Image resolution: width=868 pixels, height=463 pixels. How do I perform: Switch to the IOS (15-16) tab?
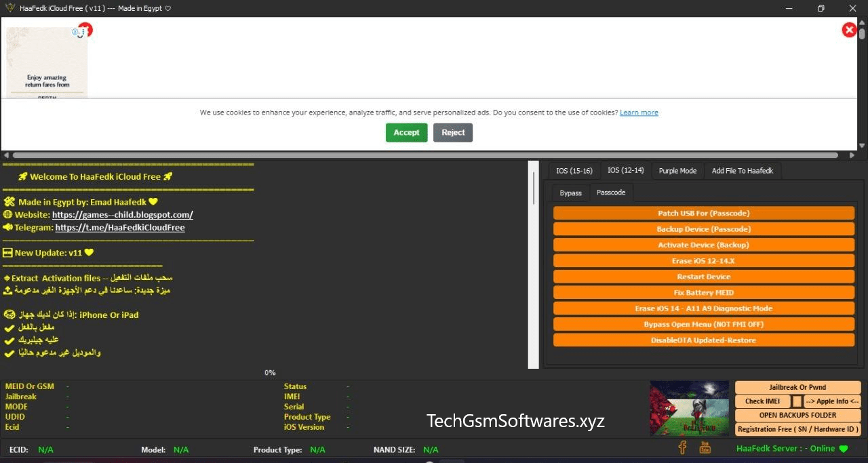(574, 171)
